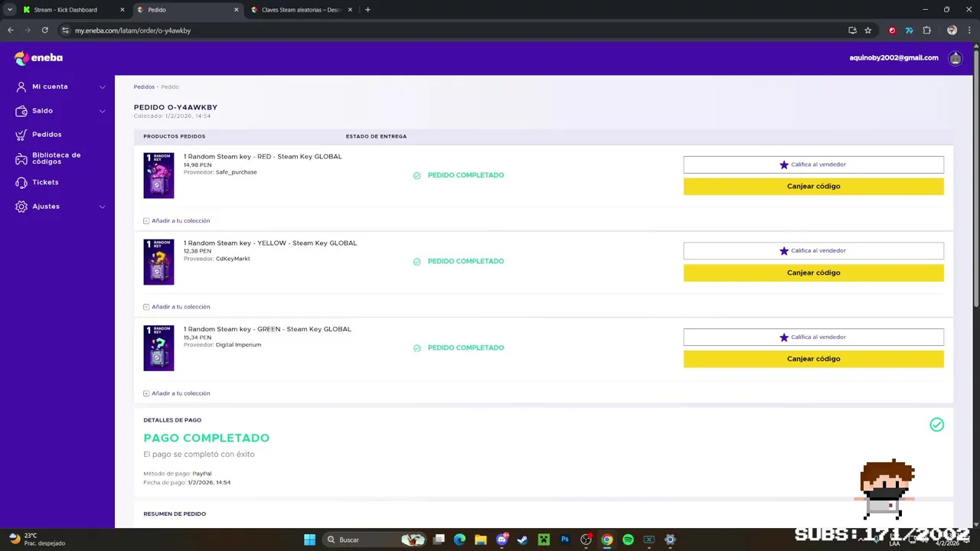Califica al vendedor Safe_purchase
This screenshot has height=551, width=980.
[813, 165]
